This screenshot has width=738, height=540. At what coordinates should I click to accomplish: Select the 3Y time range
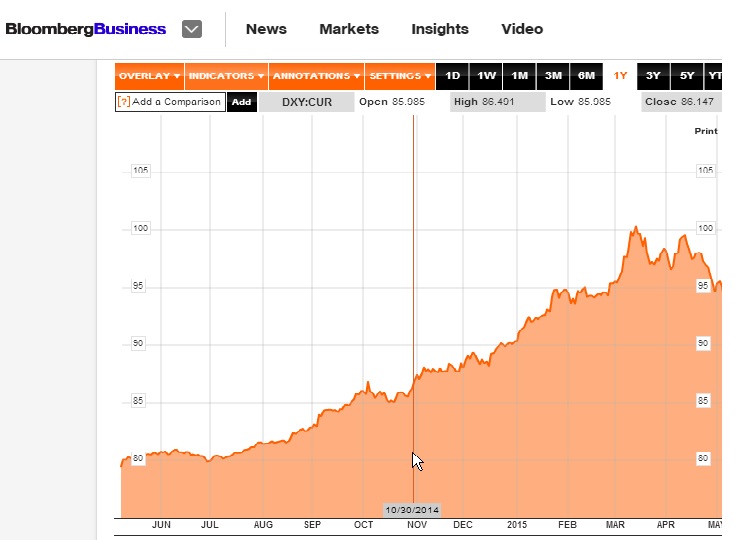click(653, 76)
